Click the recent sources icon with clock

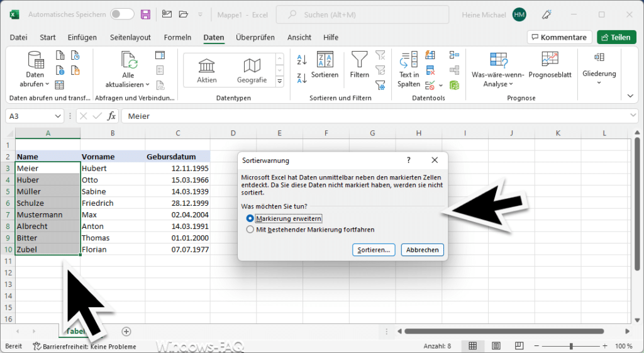click(x=75, y=55)
